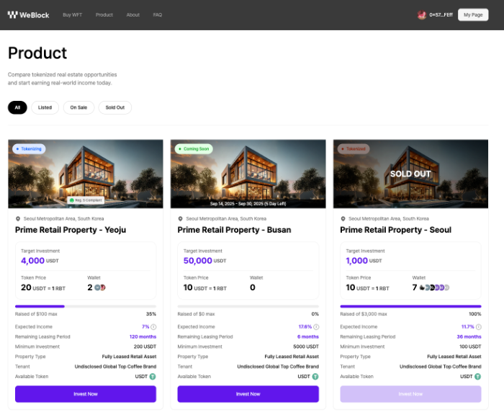504x420 pixels.
Task: Open Buy WFT navigation item
Action: pyautogui.click(x=72, y=15)
